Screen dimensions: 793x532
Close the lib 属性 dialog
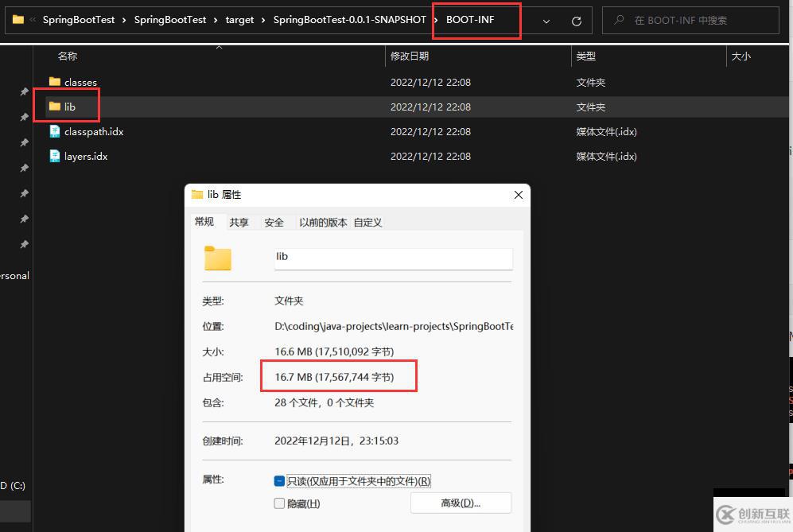click(x=519, y=195)
